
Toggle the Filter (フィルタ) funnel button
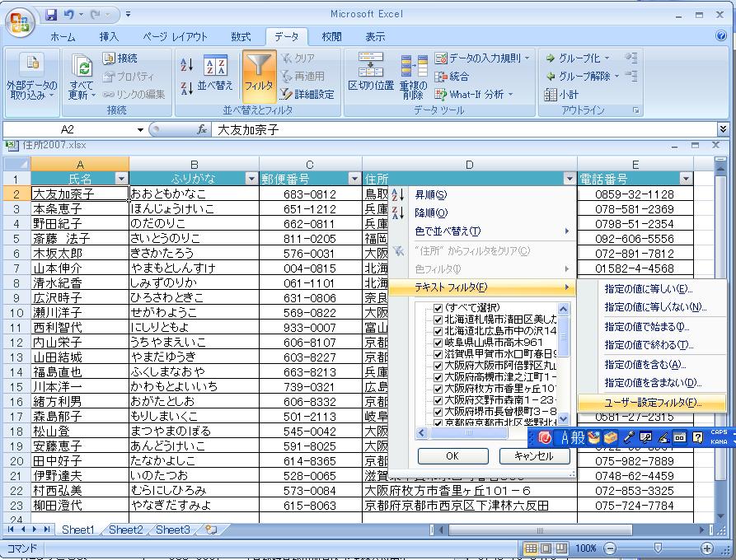[x=259, y=77]
